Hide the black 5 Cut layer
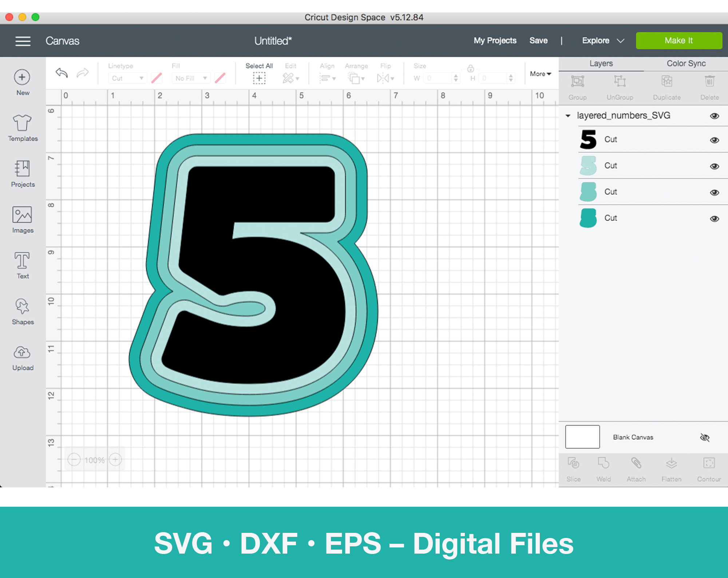The image size is (728, 578). 714,140
